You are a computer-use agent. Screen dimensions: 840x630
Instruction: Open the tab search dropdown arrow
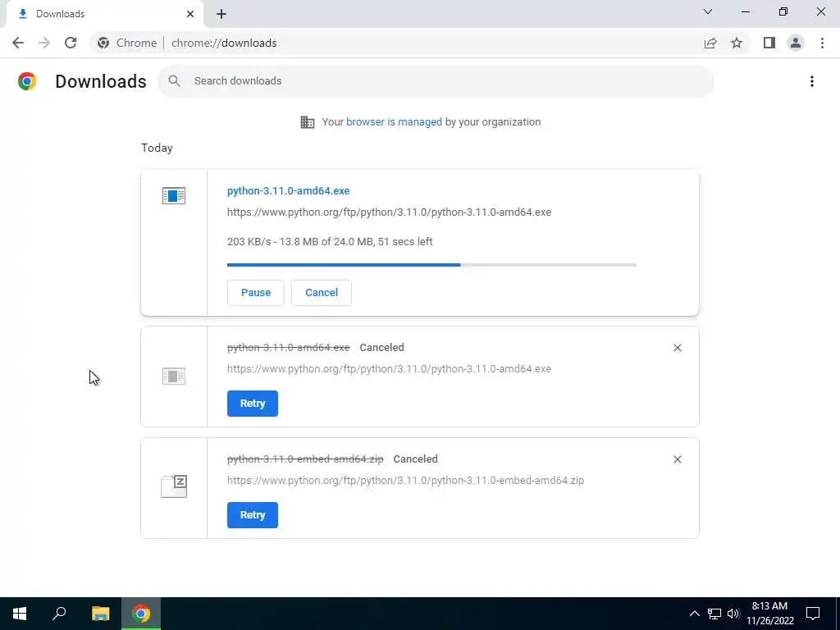tap(708, 11)
